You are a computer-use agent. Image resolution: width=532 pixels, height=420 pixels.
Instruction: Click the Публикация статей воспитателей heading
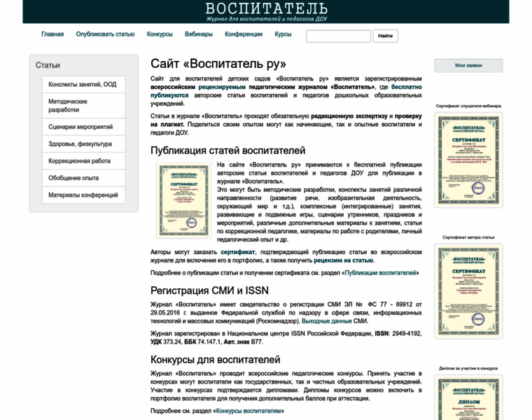pyautogui.click(x=227, y=150)
